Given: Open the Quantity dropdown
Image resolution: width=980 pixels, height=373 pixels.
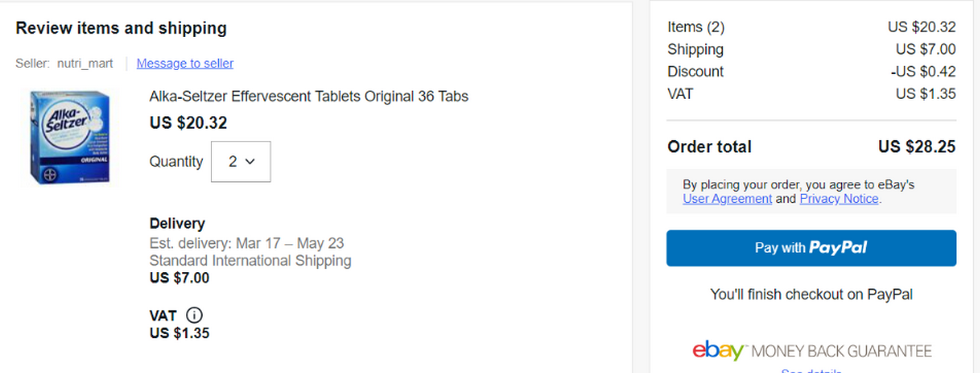Looking at the screenshot, I should coord(241,162).
